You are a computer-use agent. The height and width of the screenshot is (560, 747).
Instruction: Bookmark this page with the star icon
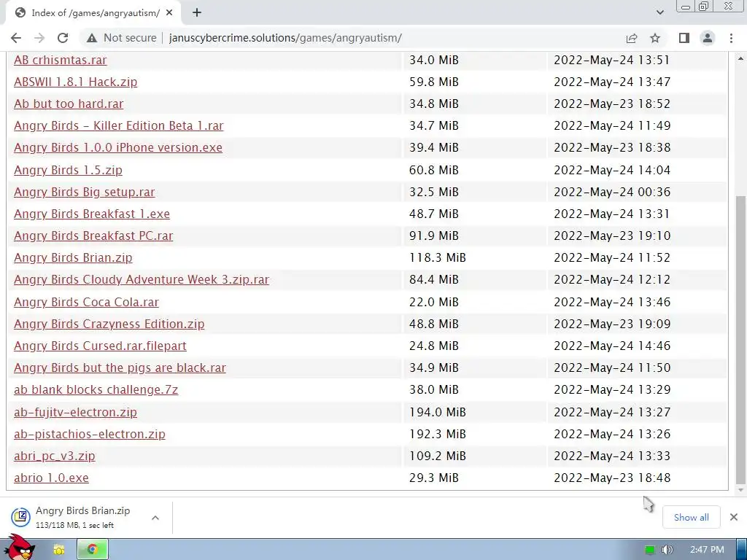[655, 38]
